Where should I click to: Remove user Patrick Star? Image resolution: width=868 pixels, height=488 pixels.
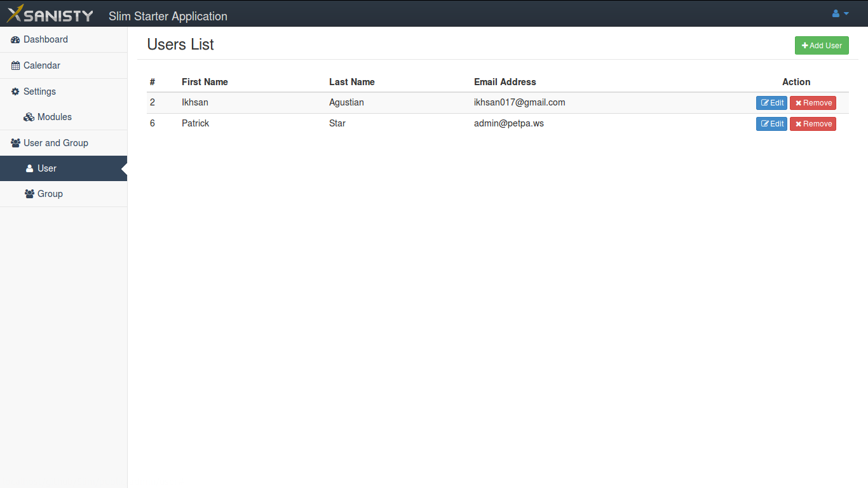coord(813,124)
